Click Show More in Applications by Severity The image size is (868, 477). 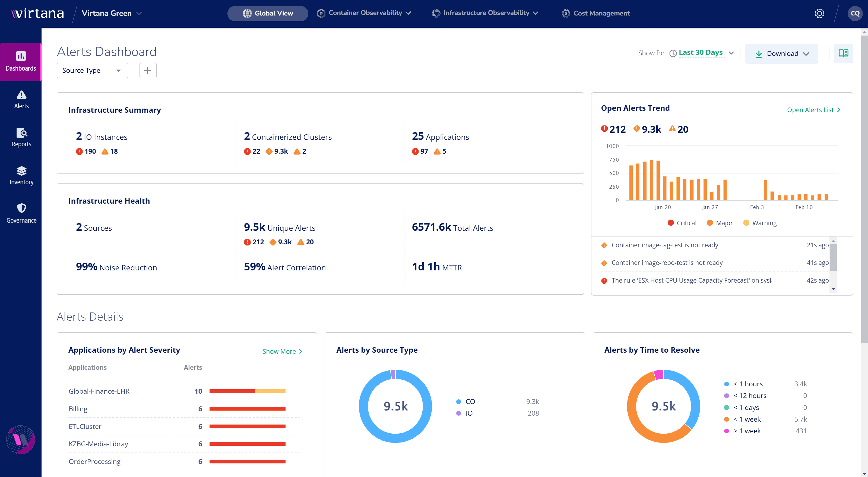[282, 351]
